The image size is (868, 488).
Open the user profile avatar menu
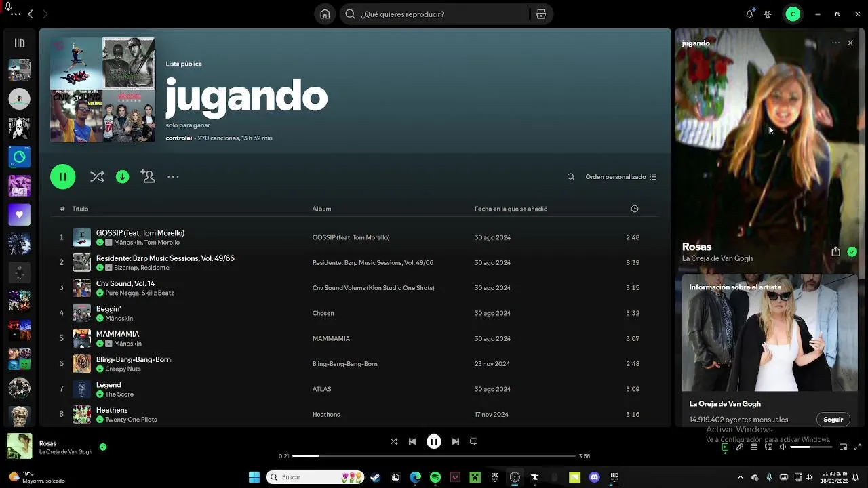click(x=793, y=14)
